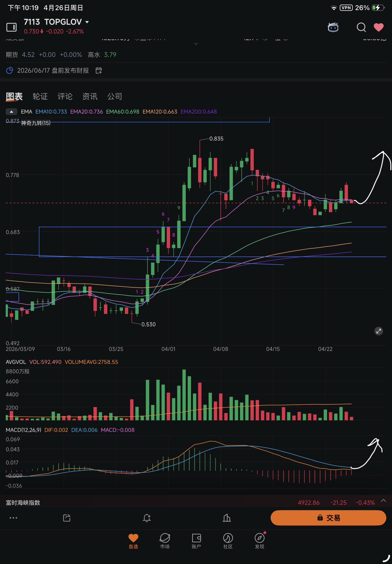This screenshot has width=392, height=564.
Task: Go to 账户 account tab
Action: coord(196,541)
